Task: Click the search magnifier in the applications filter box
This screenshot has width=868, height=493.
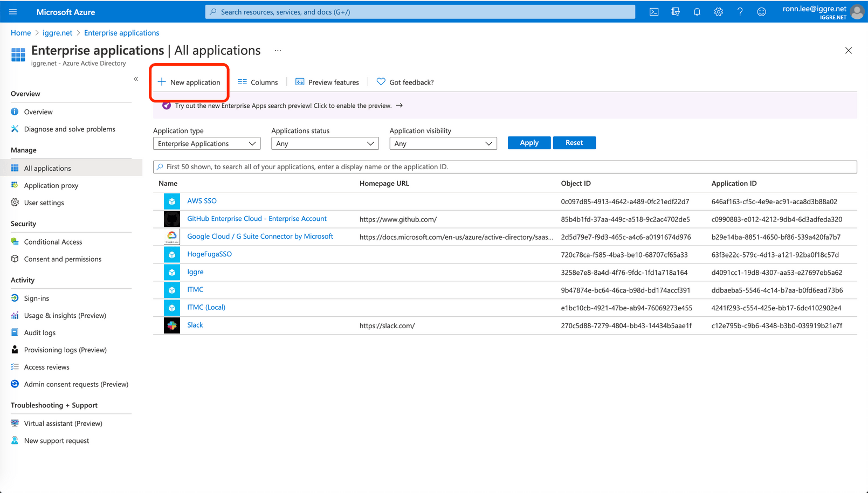Action: pos(160,167)
